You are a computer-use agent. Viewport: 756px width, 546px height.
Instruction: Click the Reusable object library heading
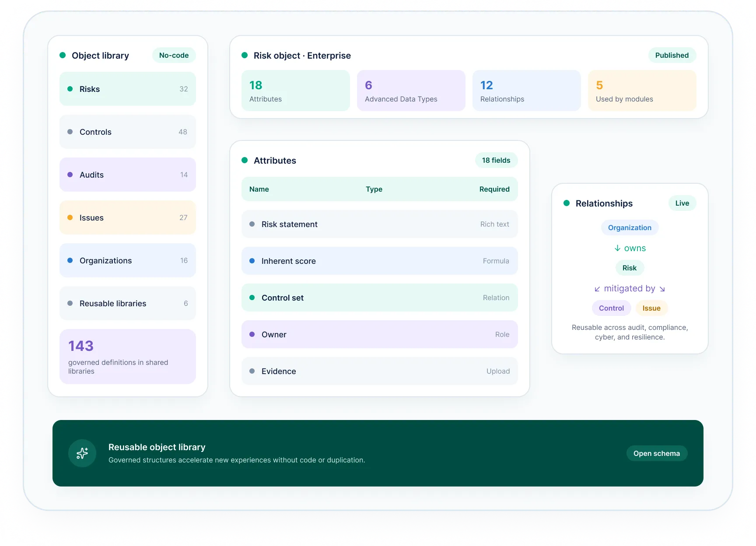[x=157, y=447]
